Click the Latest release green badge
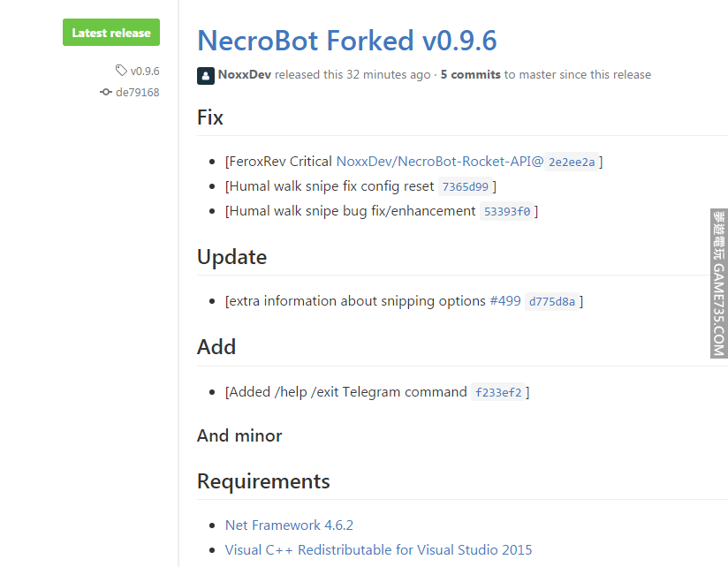 point(111,33)
